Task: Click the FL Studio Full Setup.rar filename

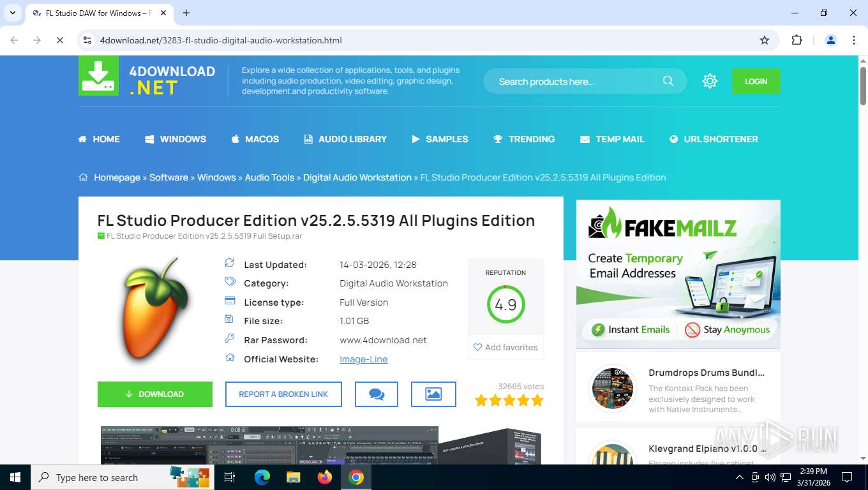Action: [x=204, y=236]
